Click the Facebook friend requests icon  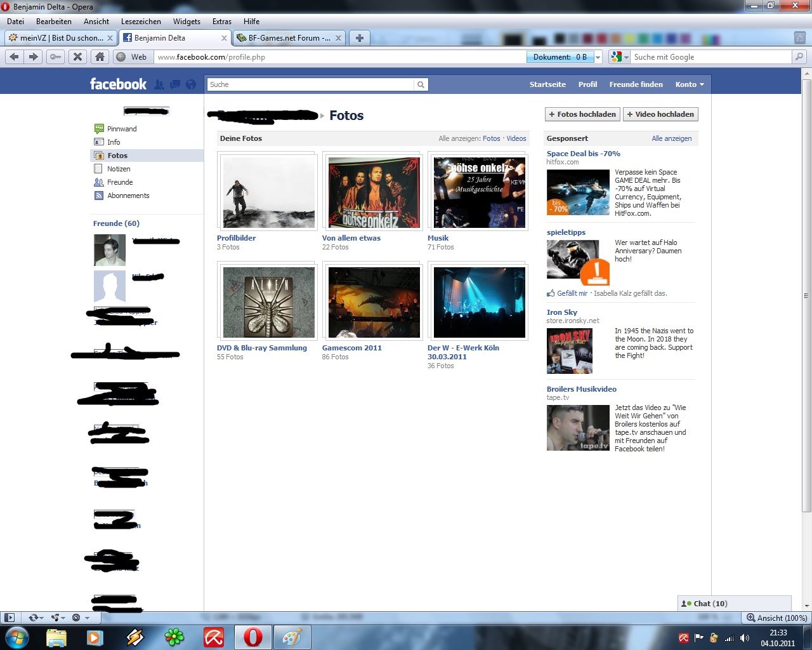click(159, 84)
